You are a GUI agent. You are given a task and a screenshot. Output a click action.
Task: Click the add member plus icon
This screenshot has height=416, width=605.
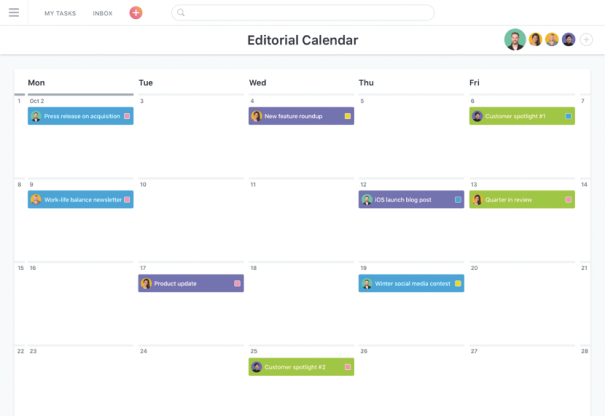point(586,40)
